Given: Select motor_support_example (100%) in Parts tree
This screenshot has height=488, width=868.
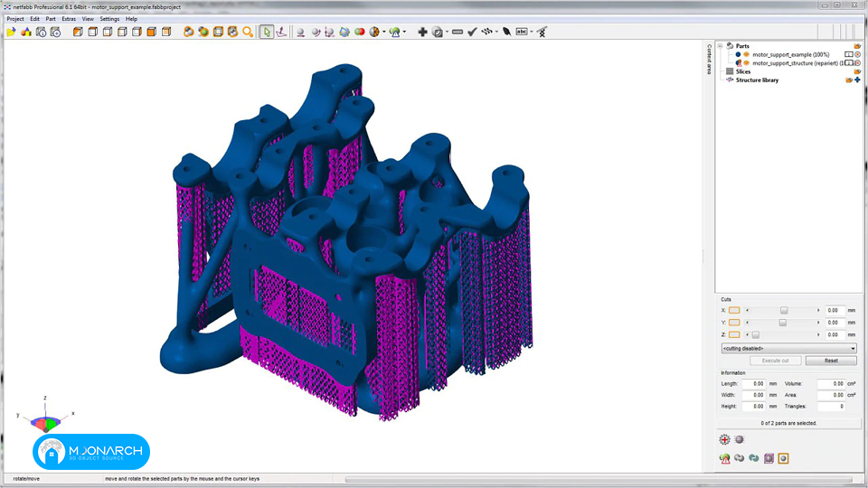Looking at the screenshot, I should [x=790, y=55].
